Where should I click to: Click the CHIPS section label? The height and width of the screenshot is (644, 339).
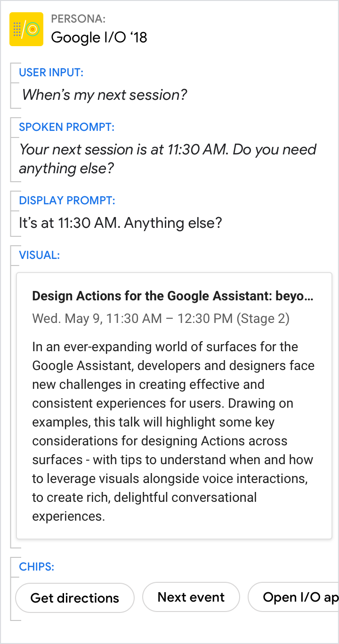click(x=36, y=567)
